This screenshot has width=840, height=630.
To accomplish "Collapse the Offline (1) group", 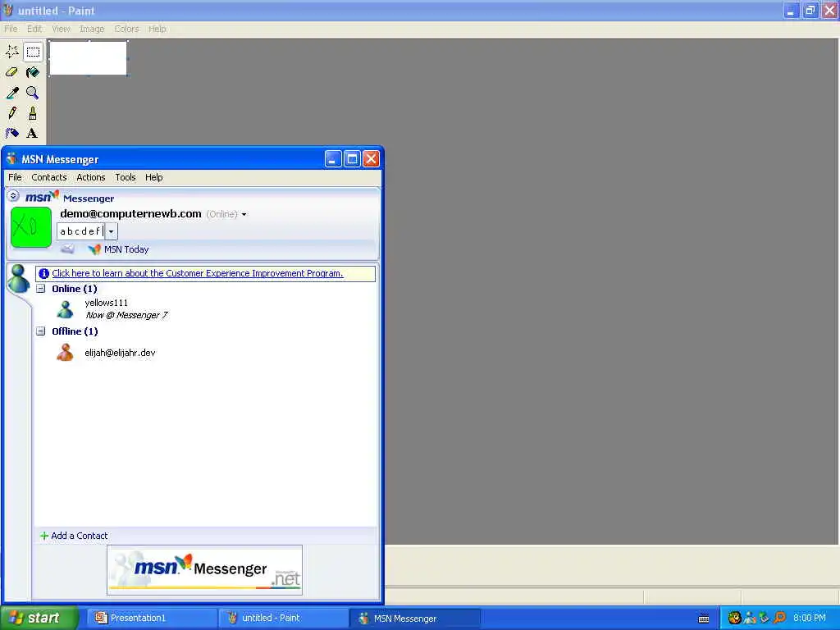I will (x=41, y=331).
